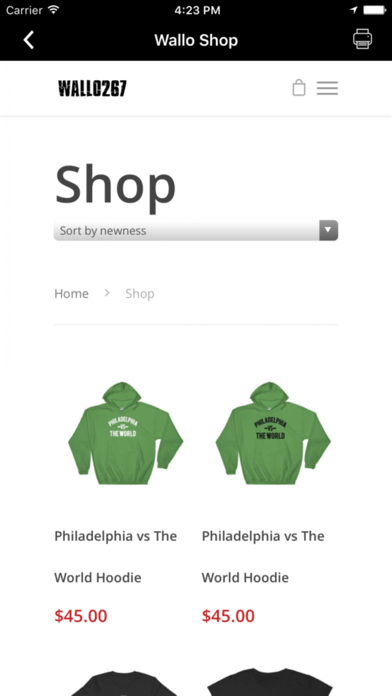
Task: Click the sort dropdown arrow button
Action: 329,230
